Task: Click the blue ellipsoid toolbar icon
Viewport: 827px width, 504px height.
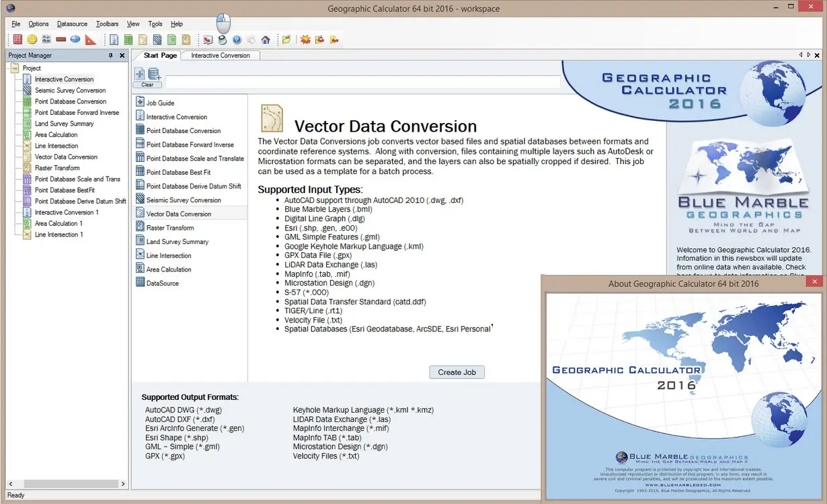Action: tap(75, 40)
